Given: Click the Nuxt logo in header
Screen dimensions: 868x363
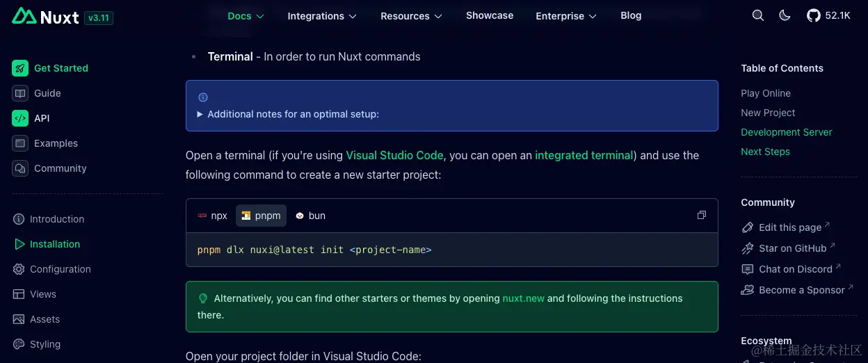Looking at the screenshot, I should [x=45, y=17].
